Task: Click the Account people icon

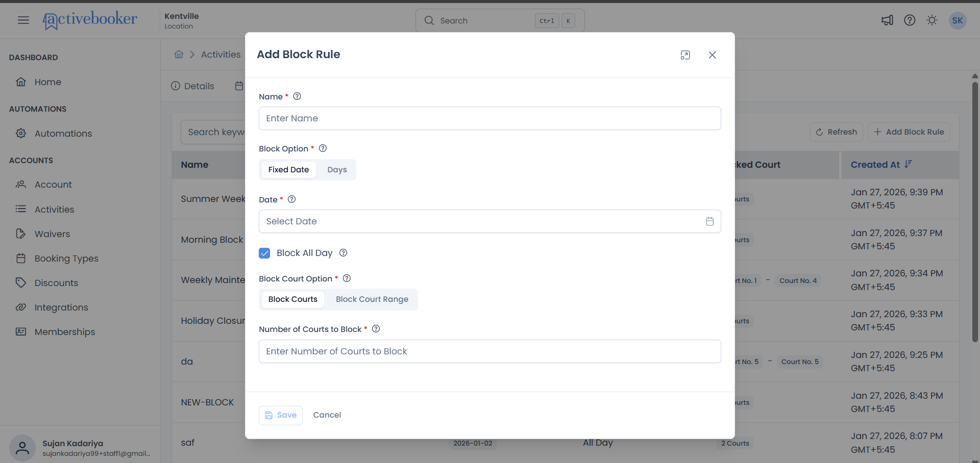Action: tap(21, 185)
